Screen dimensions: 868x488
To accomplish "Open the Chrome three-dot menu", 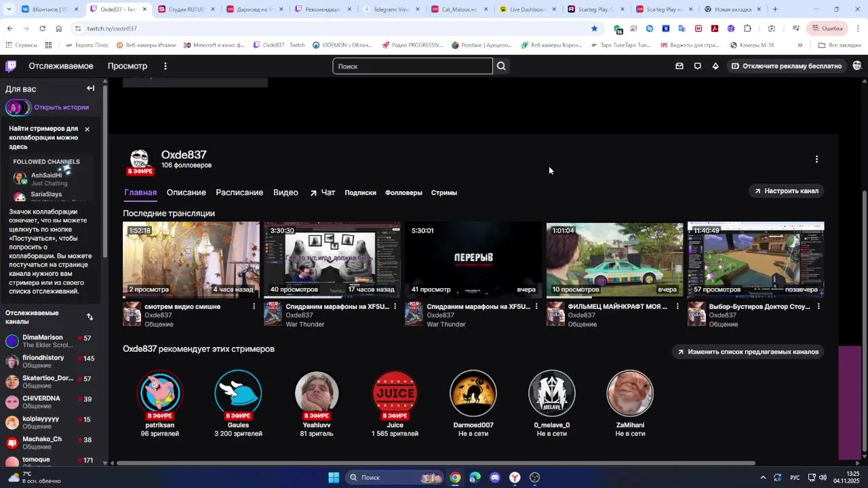I will 858,28.
